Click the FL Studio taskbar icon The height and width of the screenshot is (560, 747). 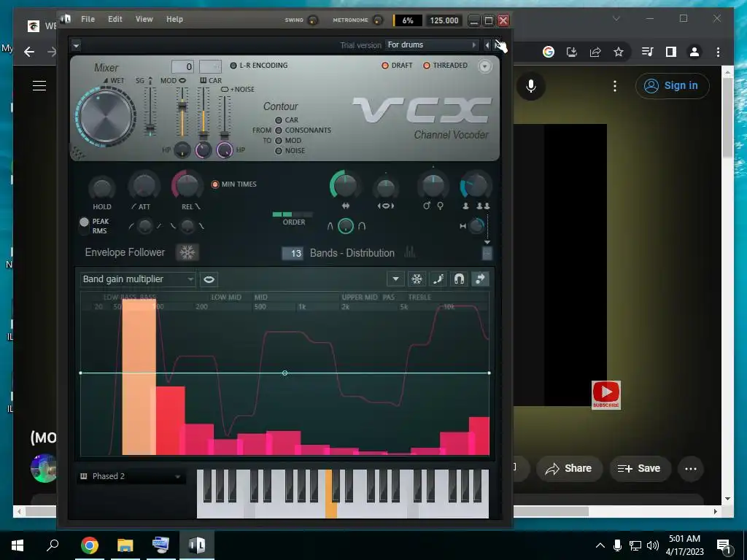coord(196,545)
